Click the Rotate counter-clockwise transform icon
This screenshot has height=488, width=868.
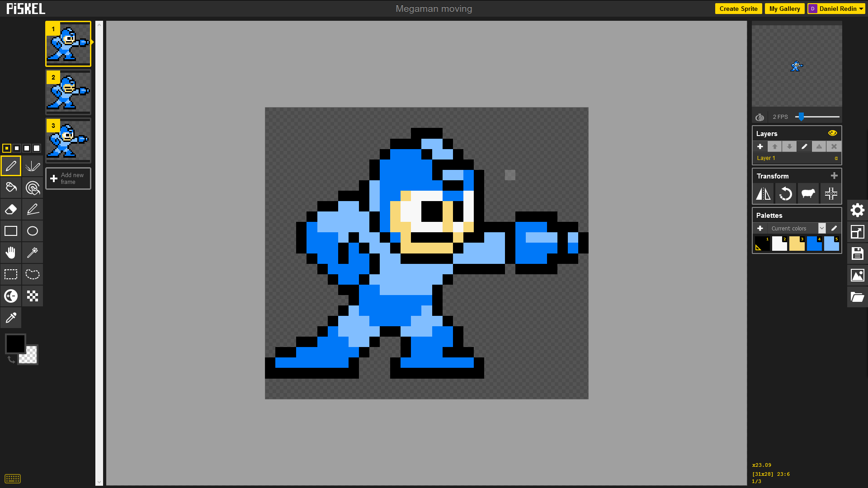point(786,194)
